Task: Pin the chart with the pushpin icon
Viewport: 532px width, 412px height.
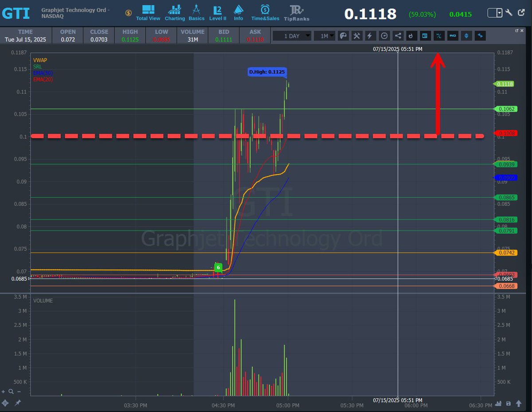Action: [x=18, y=403]
